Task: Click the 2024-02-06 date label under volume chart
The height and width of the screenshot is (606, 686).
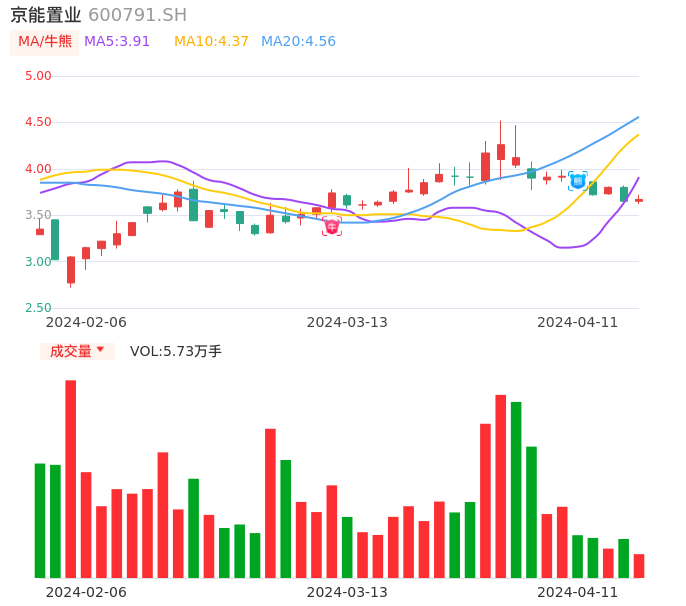Action: (86, 592)
